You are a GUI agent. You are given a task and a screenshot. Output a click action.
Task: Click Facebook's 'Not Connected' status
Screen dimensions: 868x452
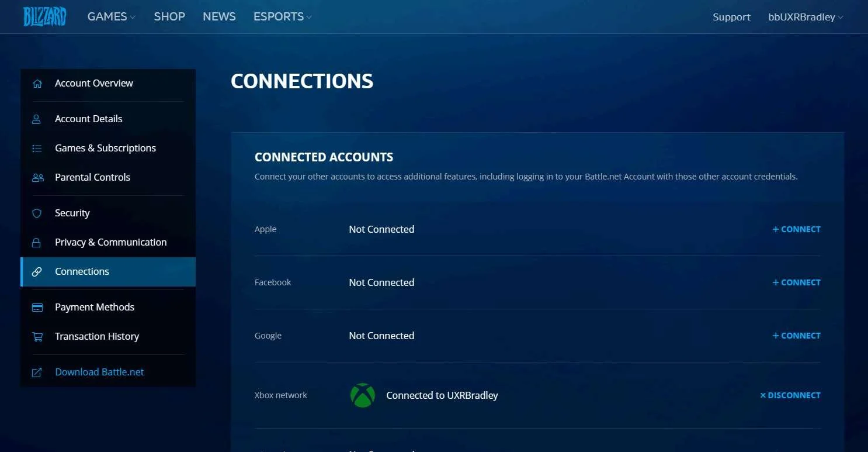click(381, 282)
